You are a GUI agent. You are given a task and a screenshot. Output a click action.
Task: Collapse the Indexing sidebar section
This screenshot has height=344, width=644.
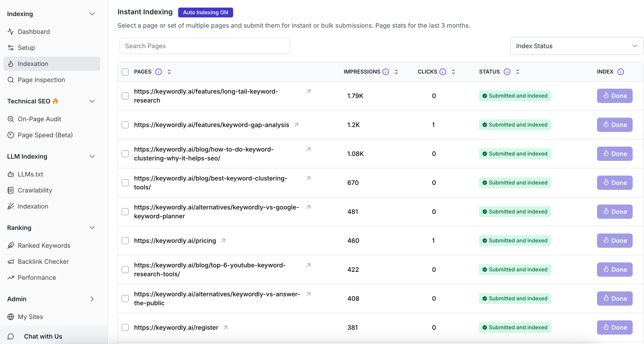point(92,14)
